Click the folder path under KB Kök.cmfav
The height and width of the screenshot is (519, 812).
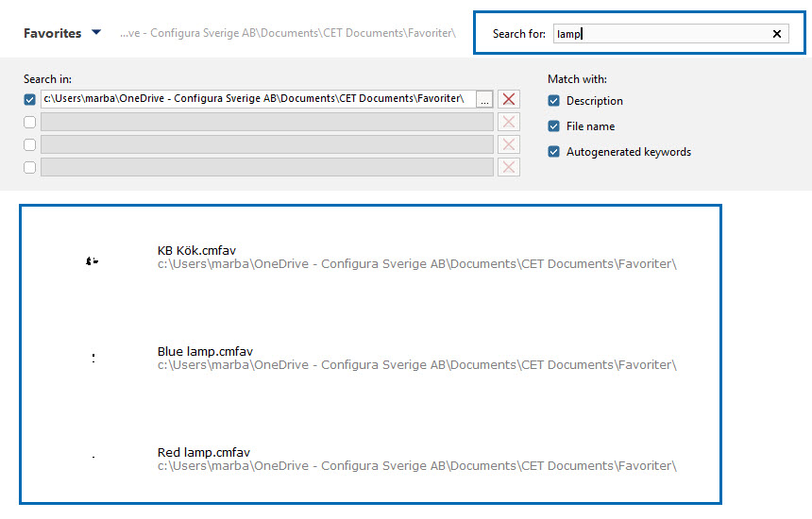pos(417,264)
